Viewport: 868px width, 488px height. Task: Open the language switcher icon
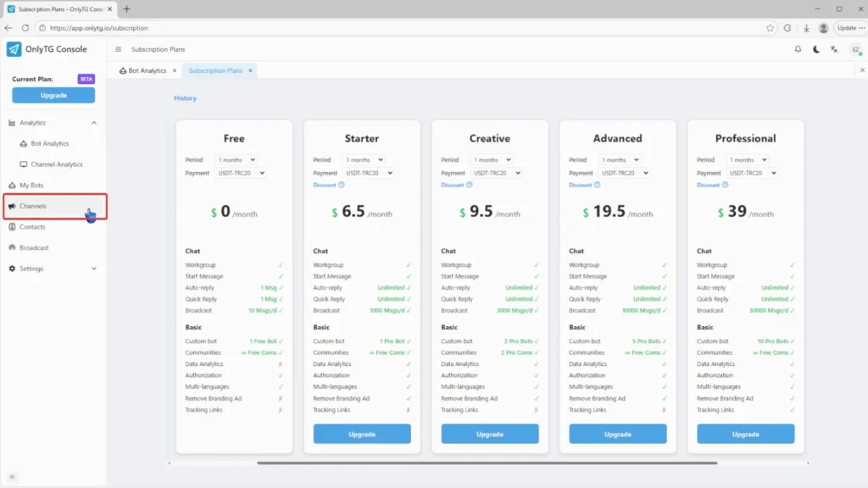[x=834, y=49]
